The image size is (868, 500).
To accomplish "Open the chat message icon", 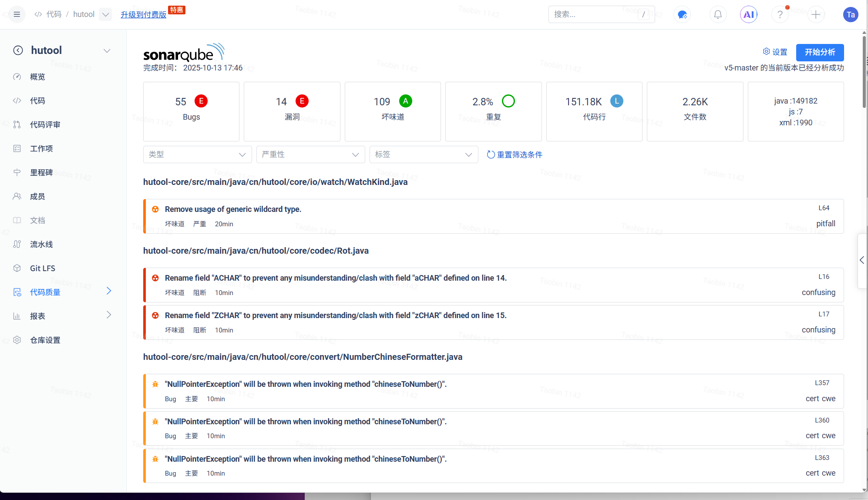I will (x=682, y=14).
